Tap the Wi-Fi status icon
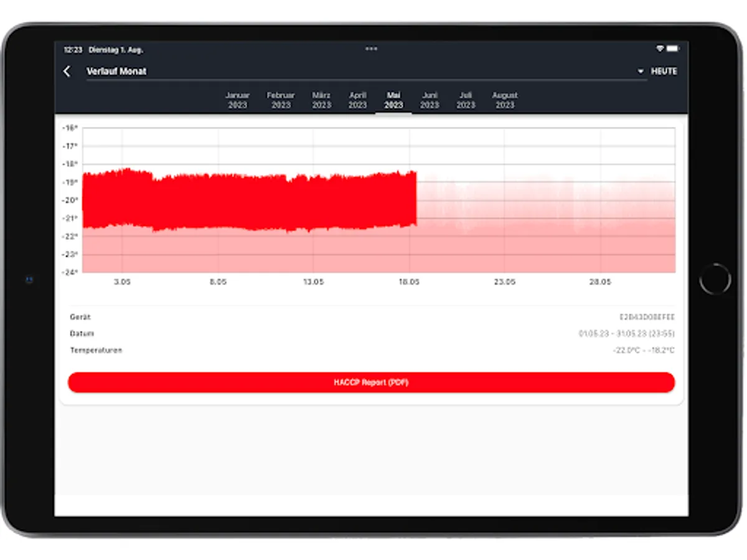The image size is (747, 560). click(x=660, y=49)
